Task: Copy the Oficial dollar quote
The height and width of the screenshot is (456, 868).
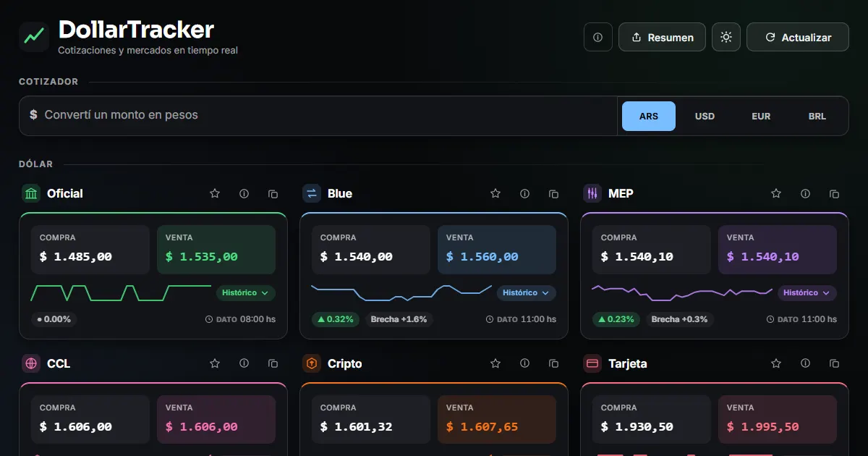Action: [273, 193]
